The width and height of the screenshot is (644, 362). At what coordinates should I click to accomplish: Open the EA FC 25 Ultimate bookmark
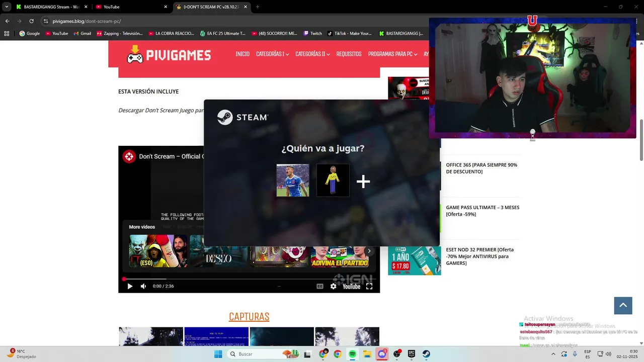point(222,34)
